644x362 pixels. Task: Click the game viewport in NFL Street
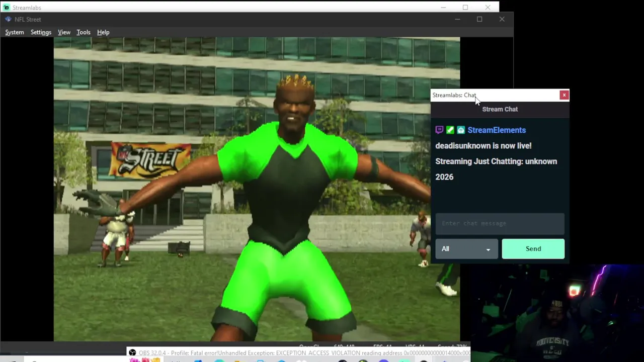[x=257, y=190]
